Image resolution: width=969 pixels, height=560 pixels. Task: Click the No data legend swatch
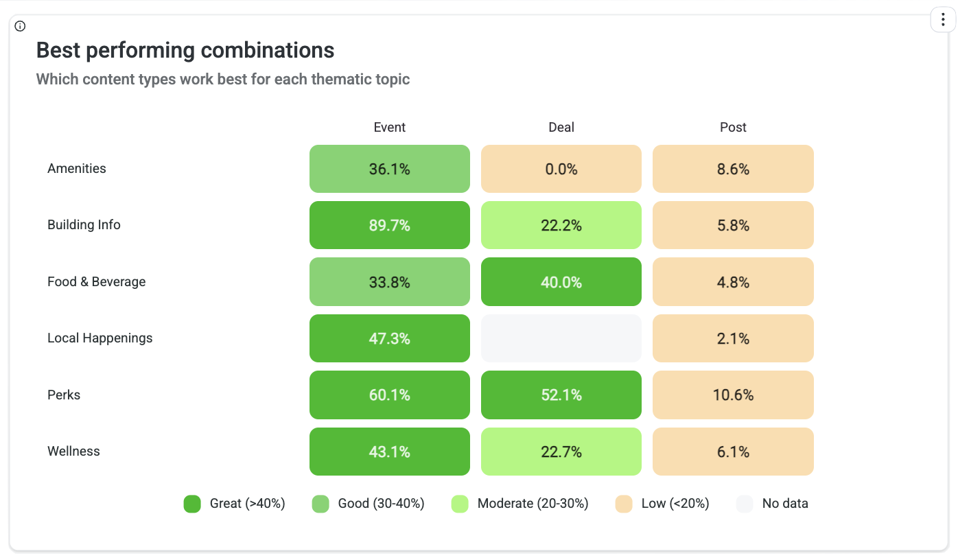745,504
